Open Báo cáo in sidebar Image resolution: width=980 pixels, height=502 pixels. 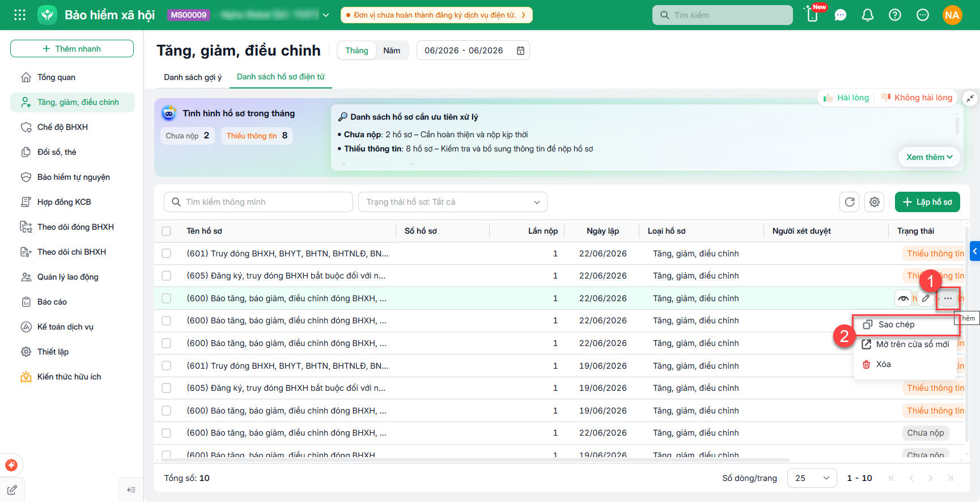[73, 302]
